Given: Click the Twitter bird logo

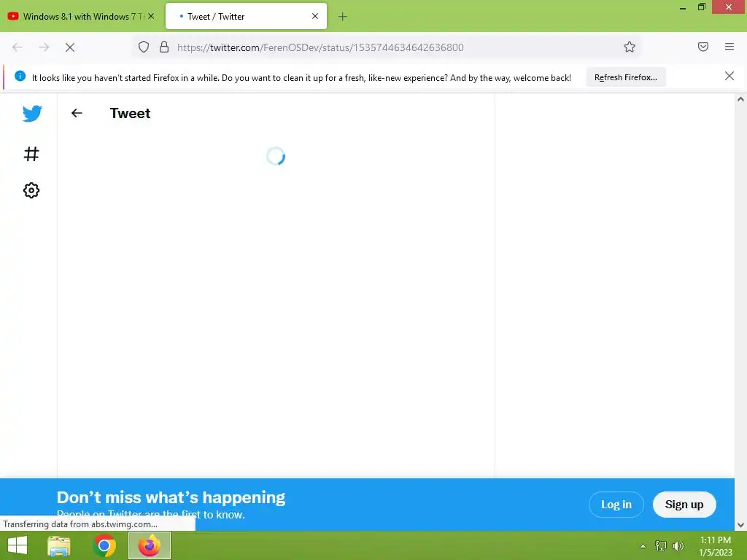Looking at the screenshot, I should pos(32,113).
